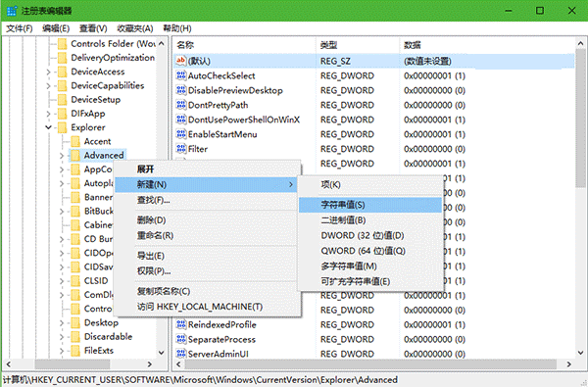The image size is (588, 387).
Task: Open the 收藏夹(A) menu
Action: coord(135,28)
